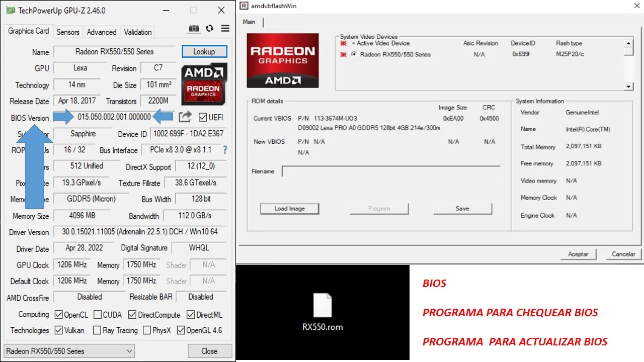This screenshot has height=362, width=644.
Task: Click device list scroll down arrow
Action: (x=628, y=87)
